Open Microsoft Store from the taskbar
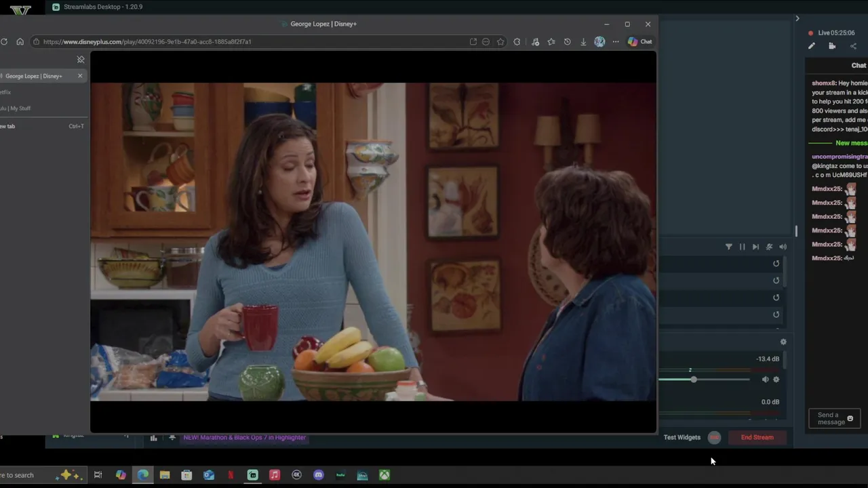This screenshot has height=488, width=868. coord(186,475)
